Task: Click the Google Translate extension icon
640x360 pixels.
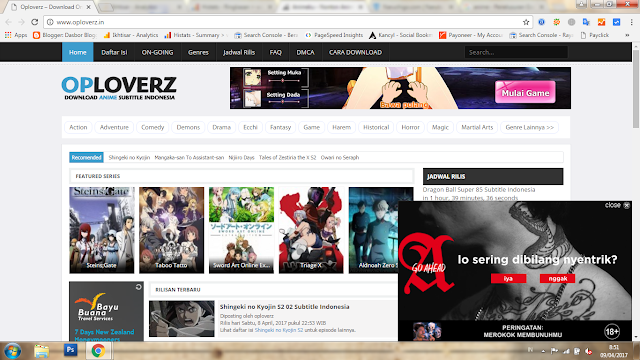Action: (x=587, y=22)
